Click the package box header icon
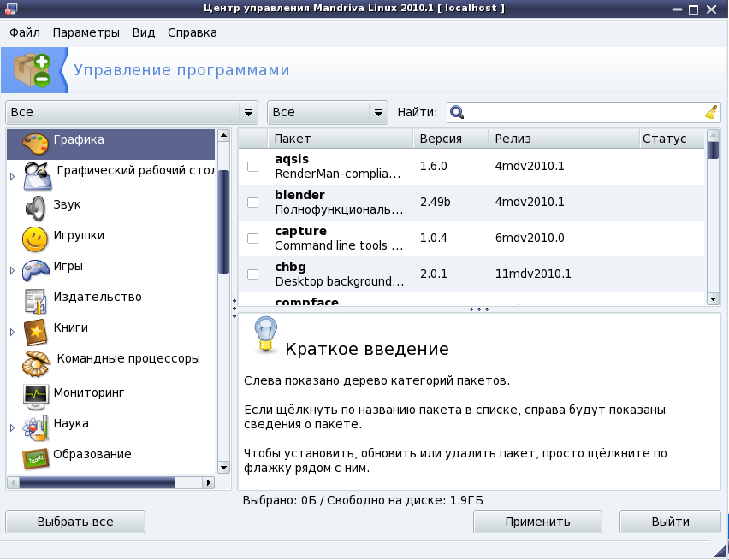The height and width of the screenshot is (560, 729). [33, 70]
